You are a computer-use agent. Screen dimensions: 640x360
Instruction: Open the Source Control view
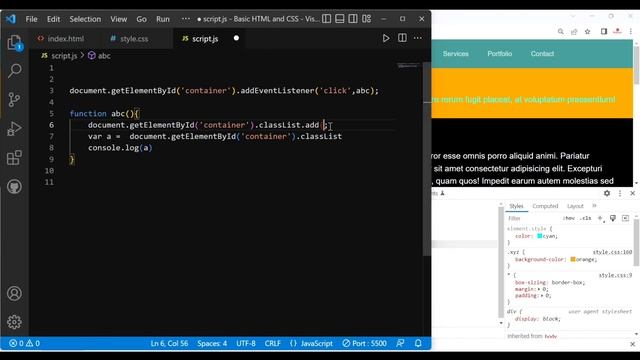click(x=15, y=99)
